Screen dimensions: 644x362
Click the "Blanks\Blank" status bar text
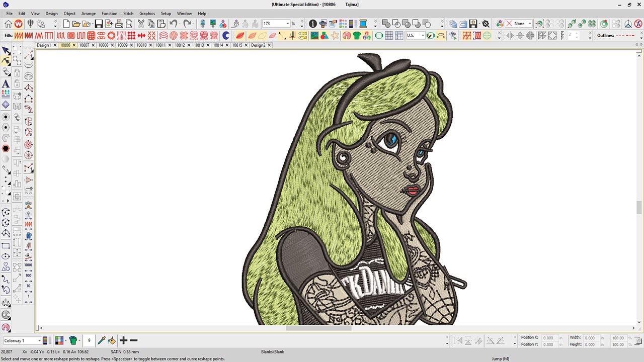[273, 352]
